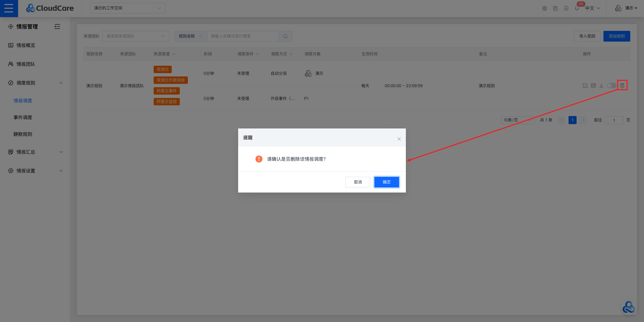This screenshot has width=644, height=322.
Task: Open the monitor chart icon in rule row
Action: 593,86
